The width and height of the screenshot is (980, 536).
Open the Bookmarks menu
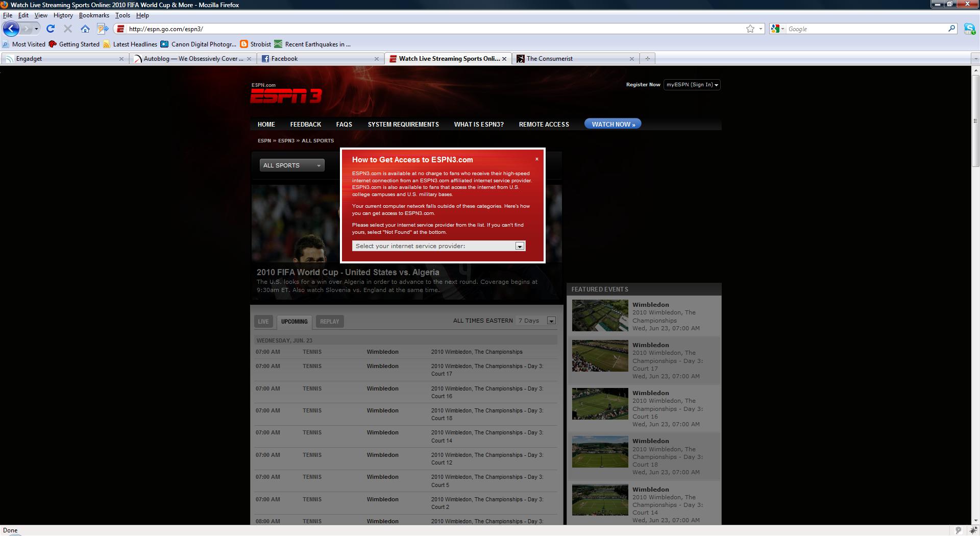point(94,15)
